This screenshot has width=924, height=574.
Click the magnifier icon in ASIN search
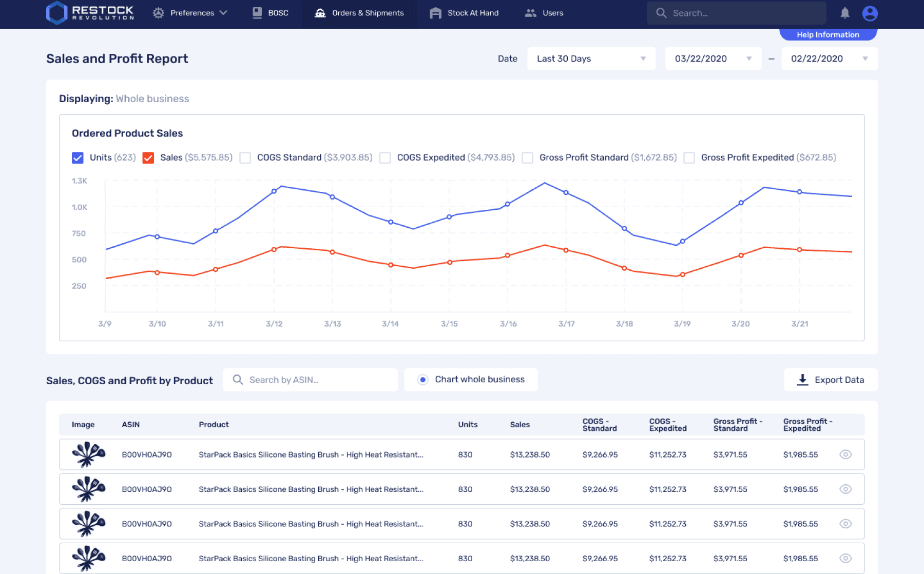click(x=238, y=380)
